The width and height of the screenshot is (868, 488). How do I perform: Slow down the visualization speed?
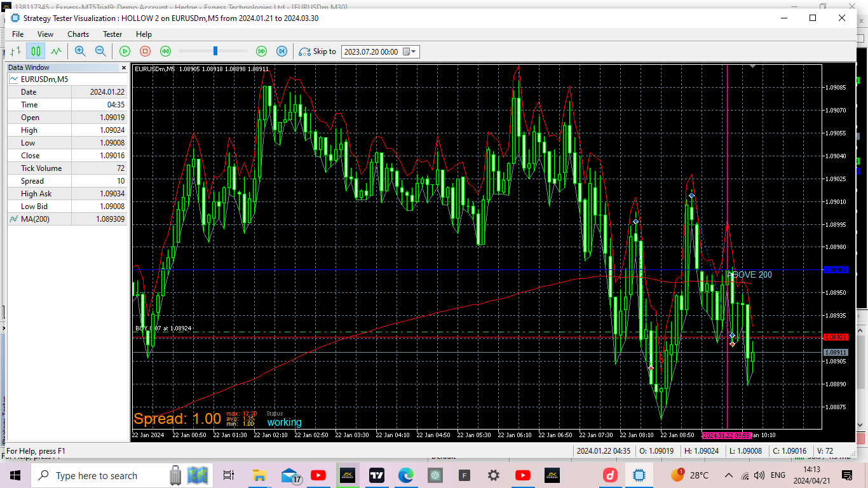tap(165, 51)
